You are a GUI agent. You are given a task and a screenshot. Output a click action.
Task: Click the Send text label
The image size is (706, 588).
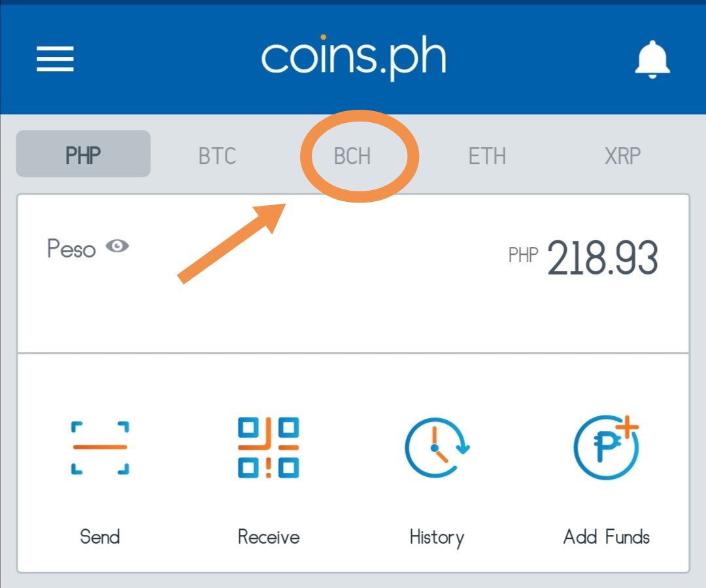(x=100, y=536)
